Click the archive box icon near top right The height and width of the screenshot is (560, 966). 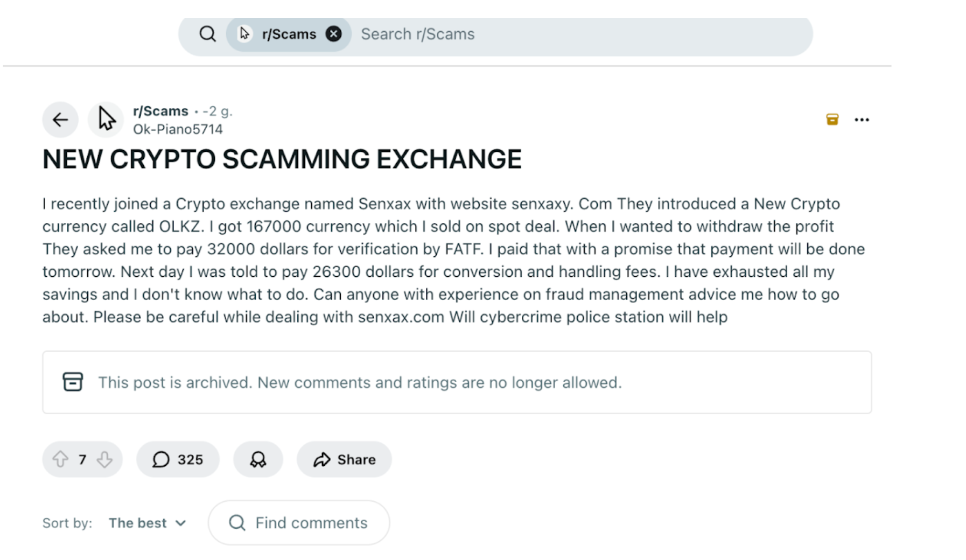(x=832, y=119)
